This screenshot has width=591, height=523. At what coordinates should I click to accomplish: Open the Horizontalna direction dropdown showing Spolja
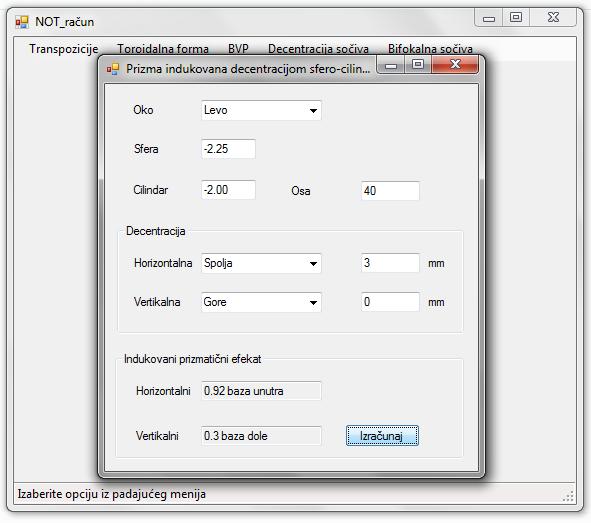click(261, 263)
